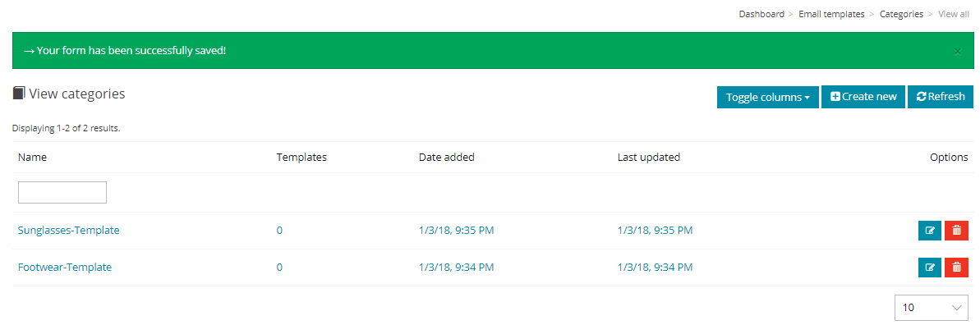Image resolution: width=980 pixels, height=325 pixels.
Task: Go to Email templates breadcrumb
Action: coord(831,14)
